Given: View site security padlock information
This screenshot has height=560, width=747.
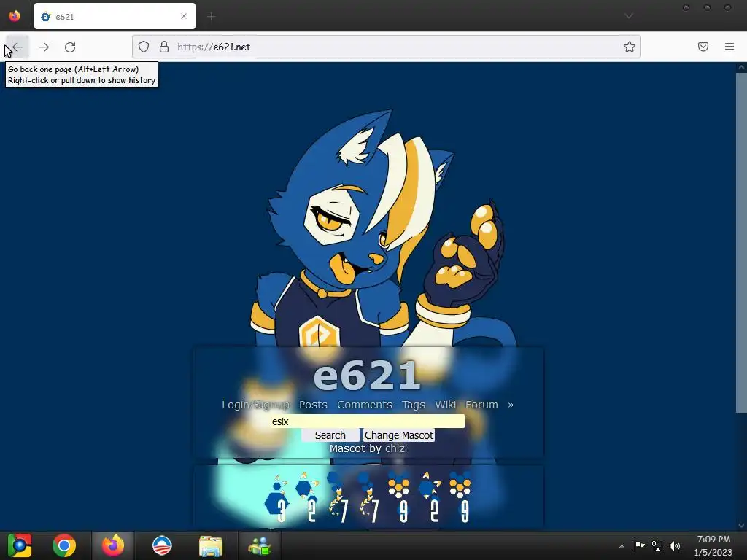Looking at the screenshot, I should click(x=164, y=47).
